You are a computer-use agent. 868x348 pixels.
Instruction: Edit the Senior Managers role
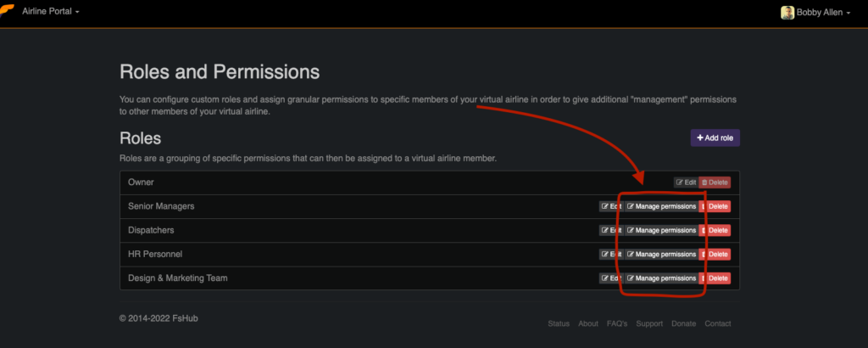click(611, 206)
